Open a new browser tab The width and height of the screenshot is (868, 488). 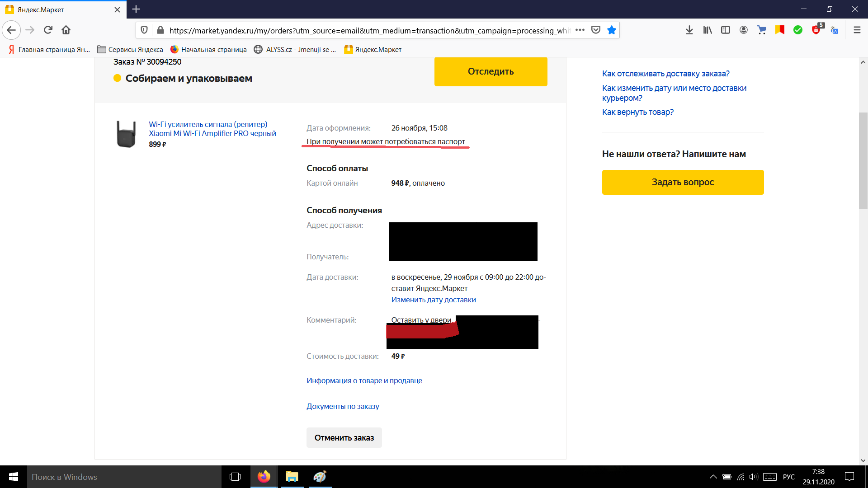point(136,9)
